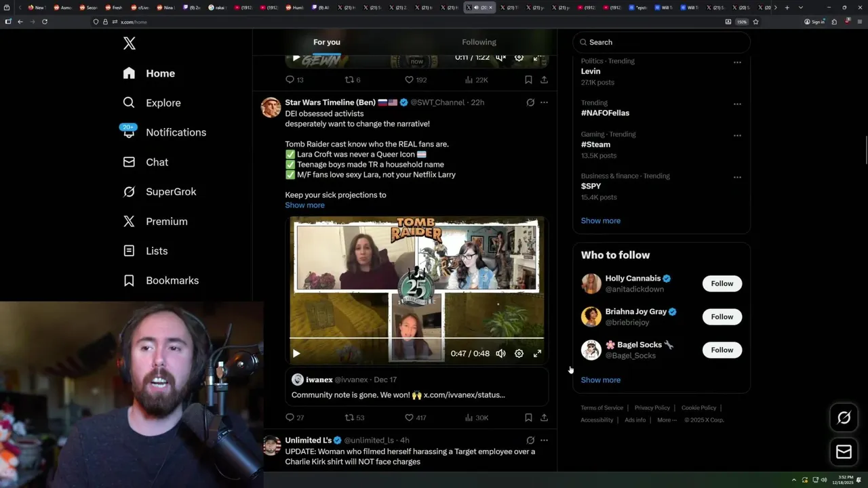Follow Briahna Joy Gray
Image resolution: width=868 pixels, height=488 pixels.
pos(722,317)
